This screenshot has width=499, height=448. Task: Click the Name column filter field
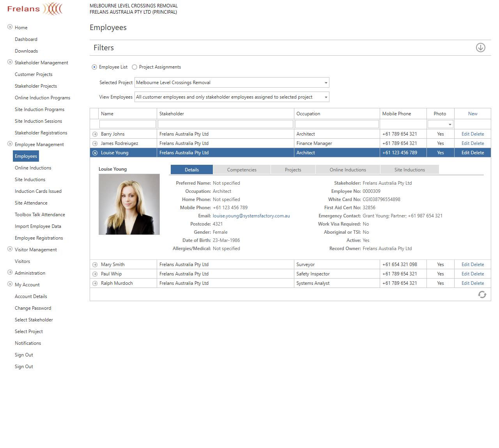tap(127, 124)
